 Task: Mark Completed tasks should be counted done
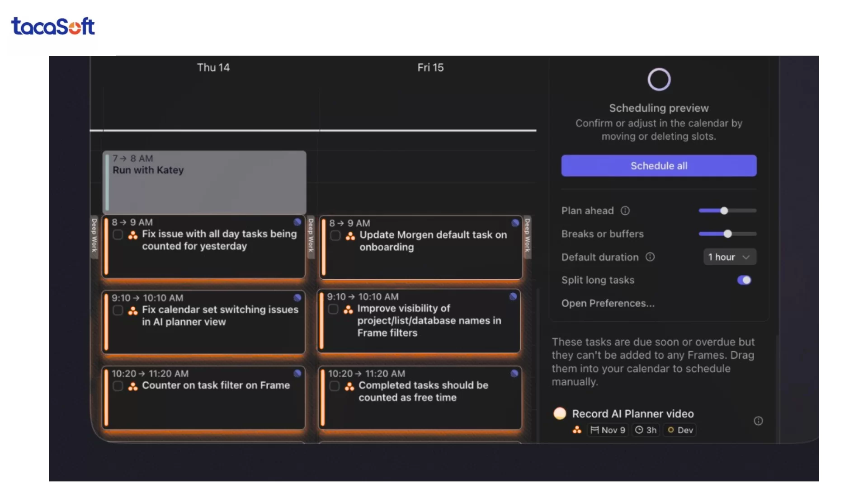(x=334, y=386)
